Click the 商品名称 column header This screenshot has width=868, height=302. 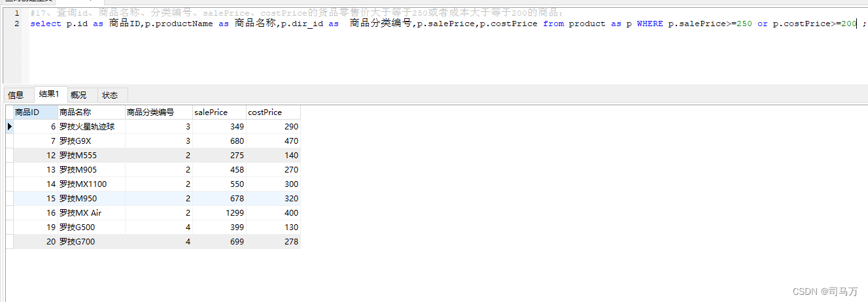pos(92,112)
